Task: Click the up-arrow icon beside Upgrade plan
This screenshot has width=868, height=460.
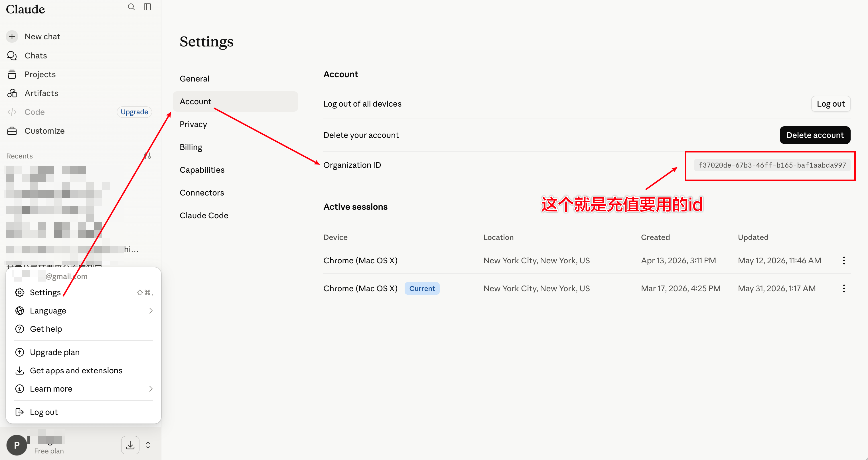Action: pos(20,352)
